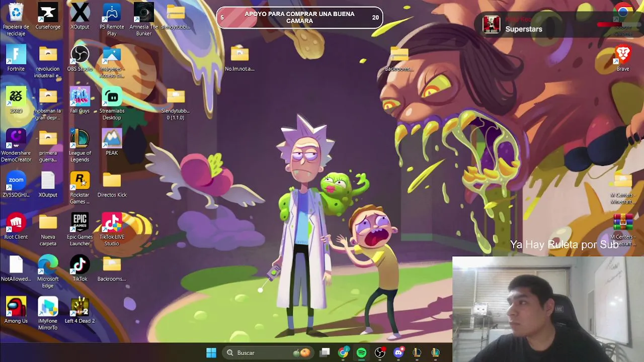Launch Microsoft Edge from the desktop
The height and width of the screenshot is (362, 644).
48,272
